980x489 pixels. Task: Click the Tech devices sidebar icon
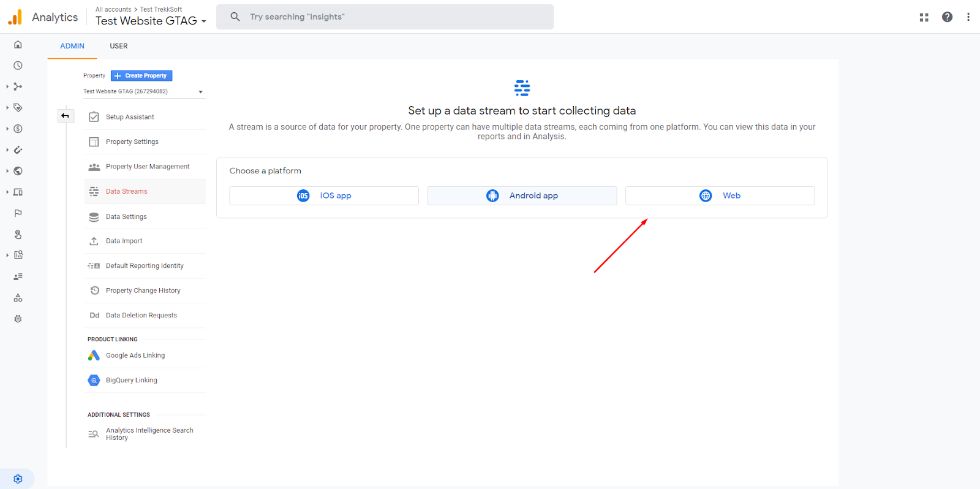coord(18,192)
